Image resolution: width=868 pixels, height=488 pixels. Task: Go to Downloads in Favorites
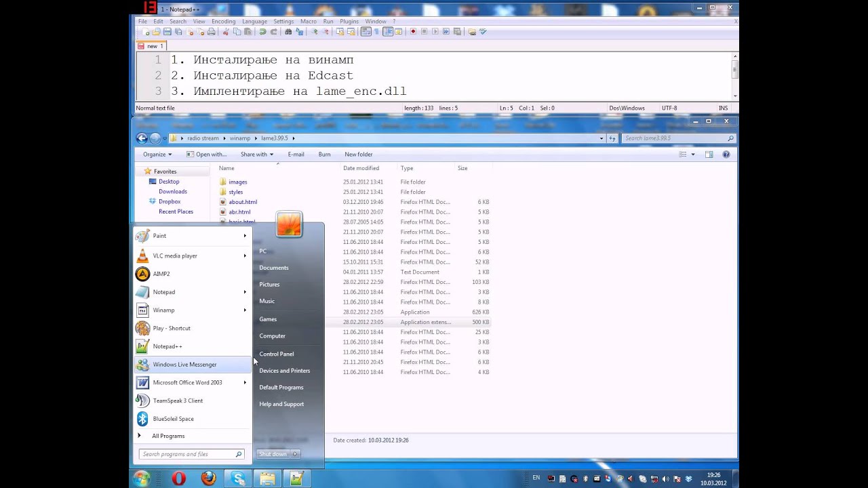pyautogui.click(x=172, y=191)
